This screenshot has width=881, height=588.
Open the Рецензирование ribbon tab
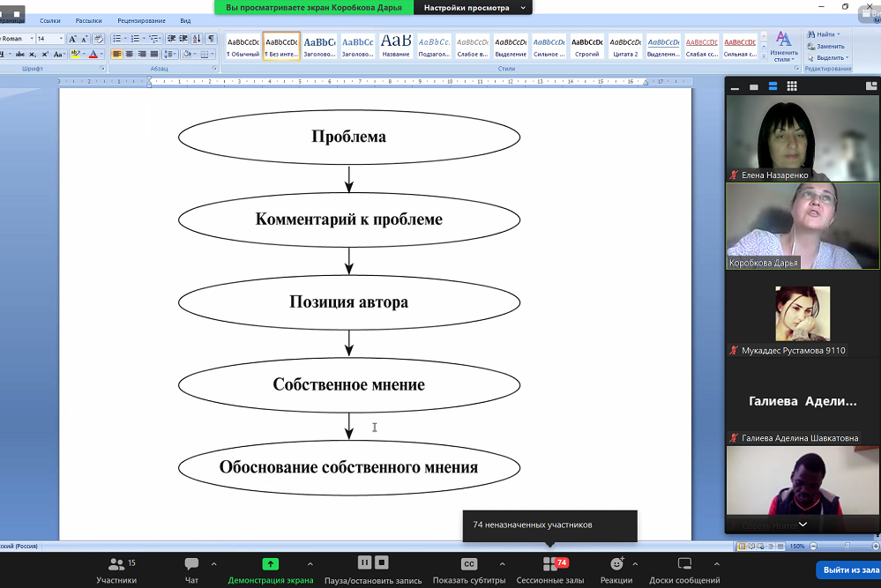click(x=141, y=20)
